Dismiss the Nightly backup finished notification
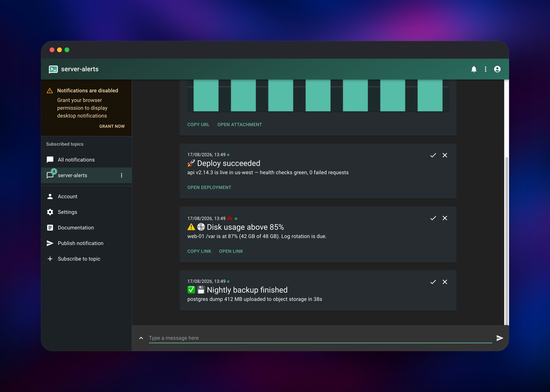 pos(445,282)
